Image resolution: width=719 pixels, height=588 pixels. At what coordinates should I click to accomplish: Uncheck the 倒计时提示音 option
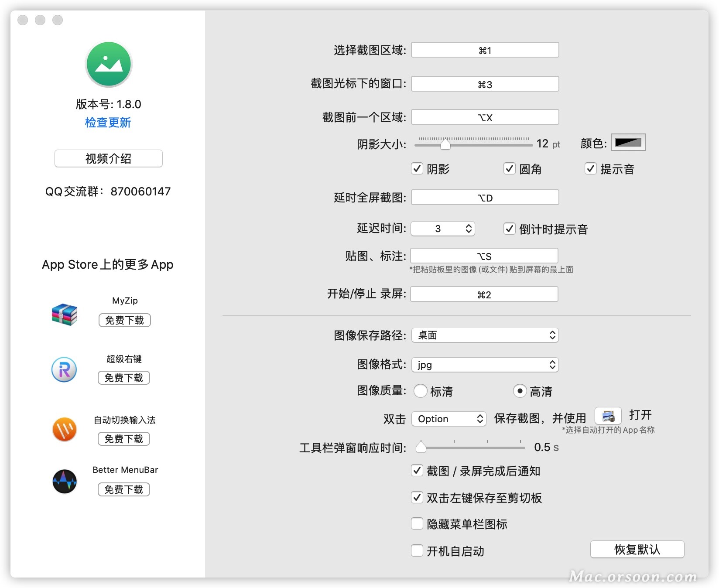pyautogui.click(x=510, y=229)
